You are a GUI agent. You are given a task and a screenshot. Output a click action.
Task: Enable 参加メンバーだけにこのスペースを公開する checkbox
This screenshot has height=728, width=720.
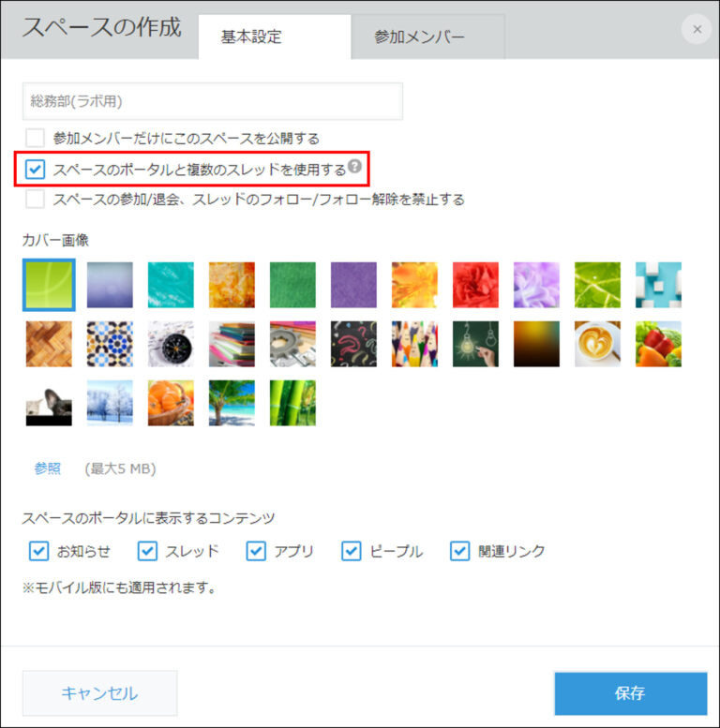pyautogui.click(x=36, y=139)
